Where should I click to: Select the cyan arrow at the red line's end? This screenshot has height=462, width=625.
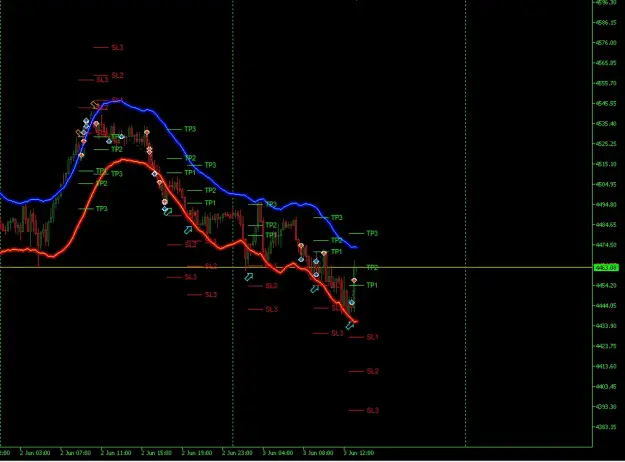pos(350,326)
